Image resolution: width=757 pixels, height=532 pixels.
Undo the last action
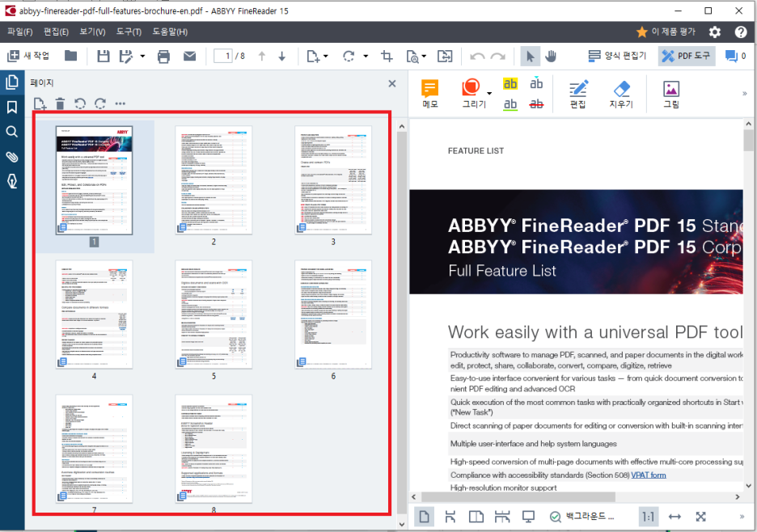tap(477, 57)
